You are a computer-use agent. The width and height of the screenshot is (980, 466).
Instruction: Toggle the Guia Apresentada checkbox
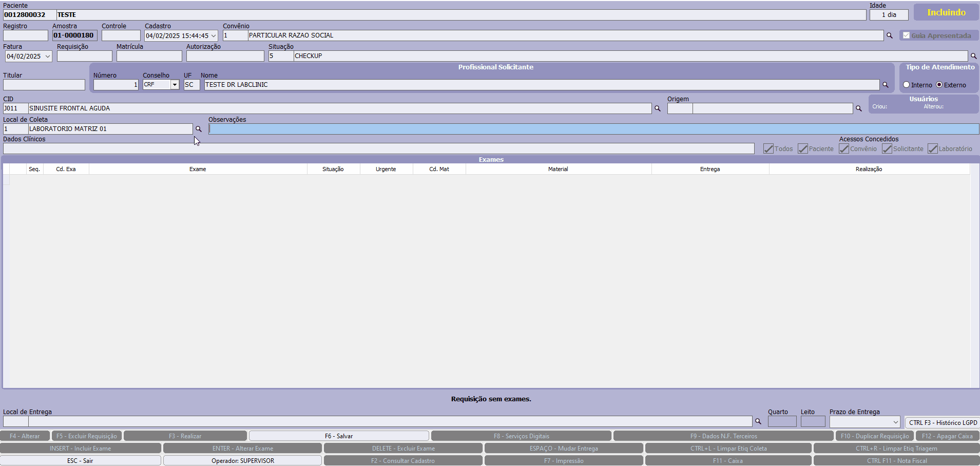click(x=907, y=35)
